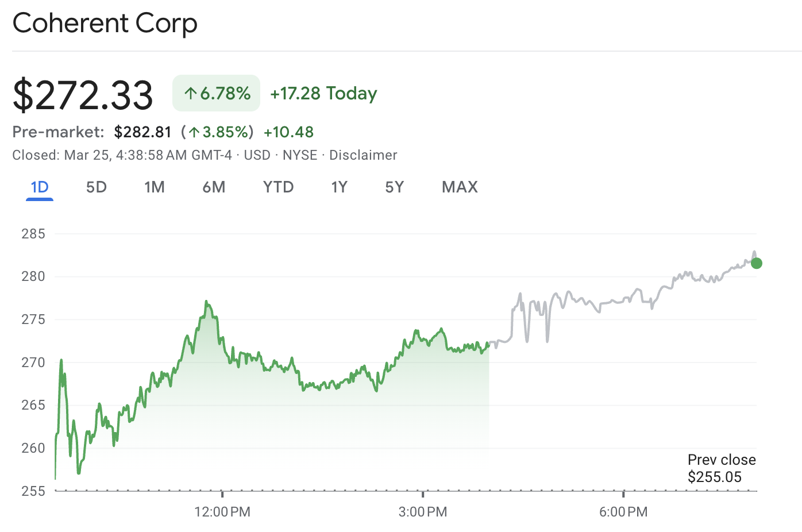Select the MAX chart range
Viewport: 802px width, 532px height.
tap(459, 187)
